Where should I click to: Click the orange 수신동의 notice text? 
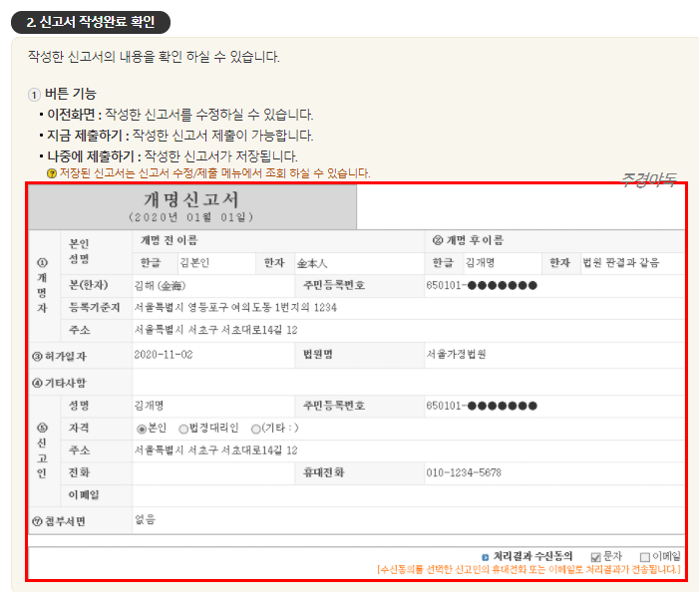(x=529, y=570)
